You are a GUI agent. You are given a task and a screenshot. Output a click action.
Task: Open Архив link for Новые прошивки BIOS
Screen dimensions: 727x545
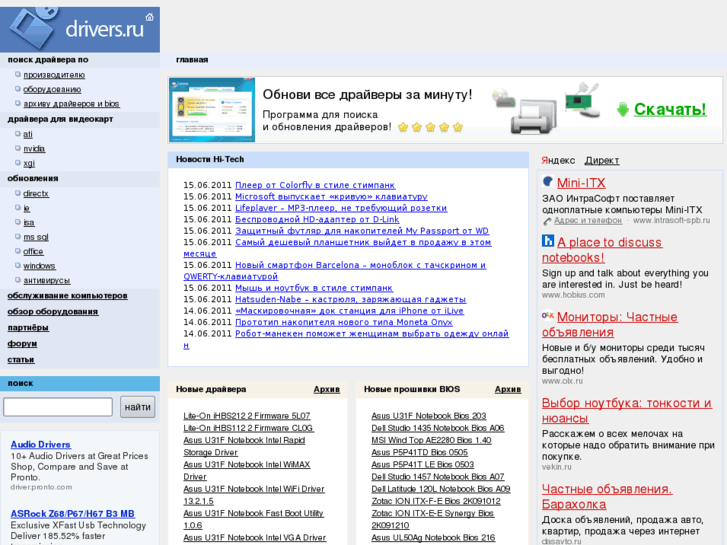(x=508, y=389)
